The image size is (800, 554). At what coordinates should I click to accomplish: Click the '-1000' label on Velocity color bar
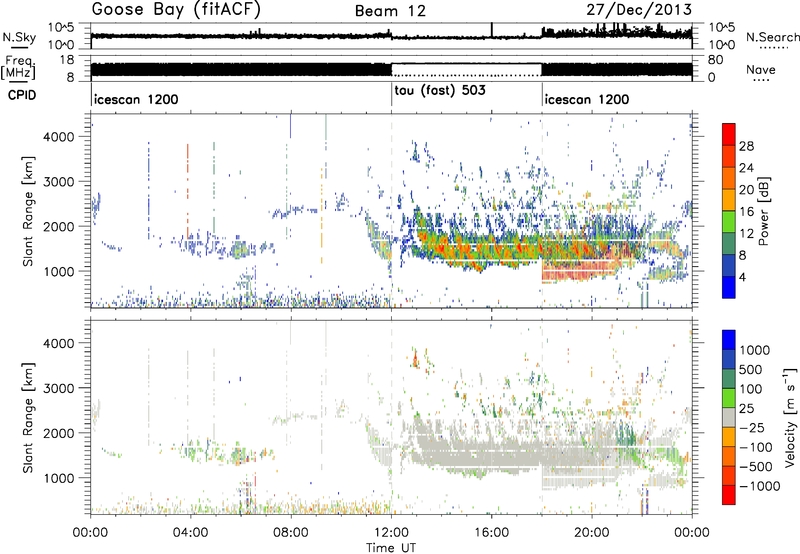click(759, 486)
